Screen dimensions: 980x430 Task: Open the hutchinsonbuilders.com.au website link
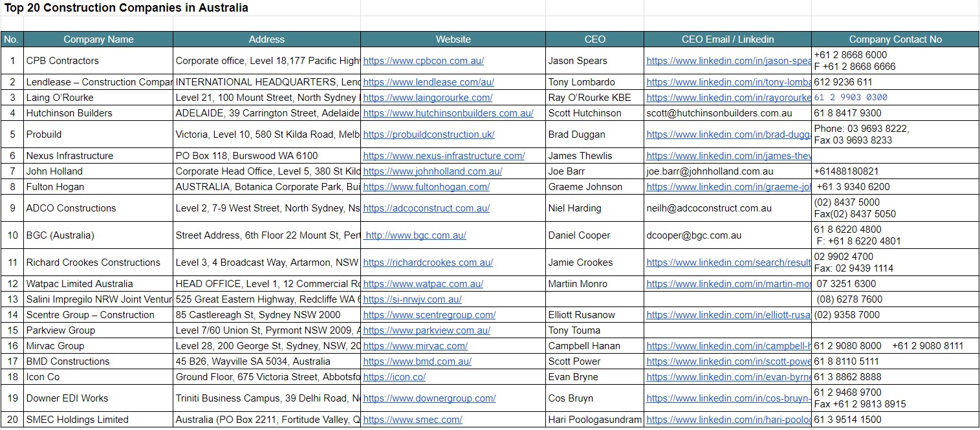(448, 113)
